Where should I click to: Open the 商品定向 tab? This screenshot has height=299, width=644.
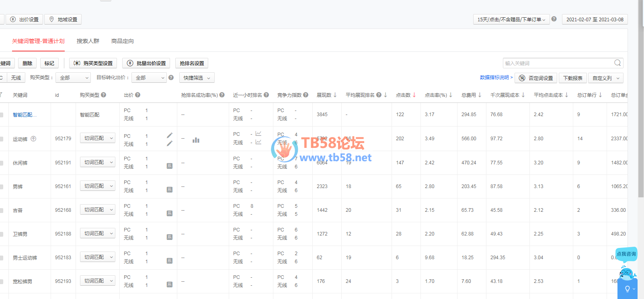coord(122,41)
